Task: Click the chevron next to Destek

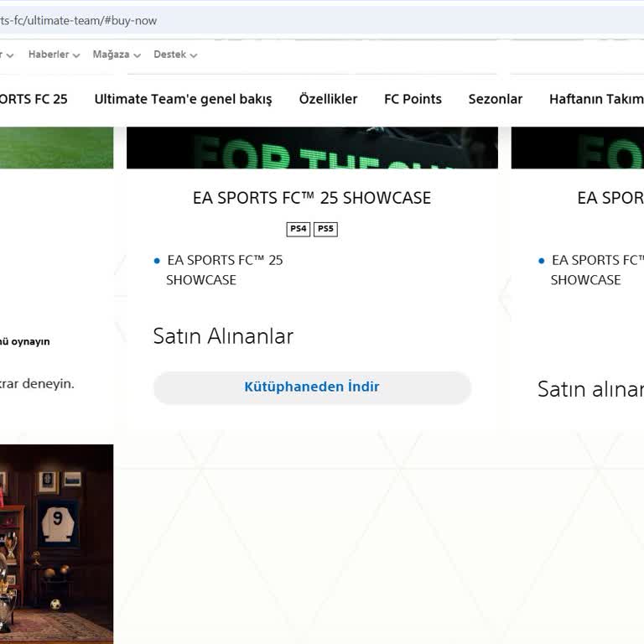Action: [194, 55]
